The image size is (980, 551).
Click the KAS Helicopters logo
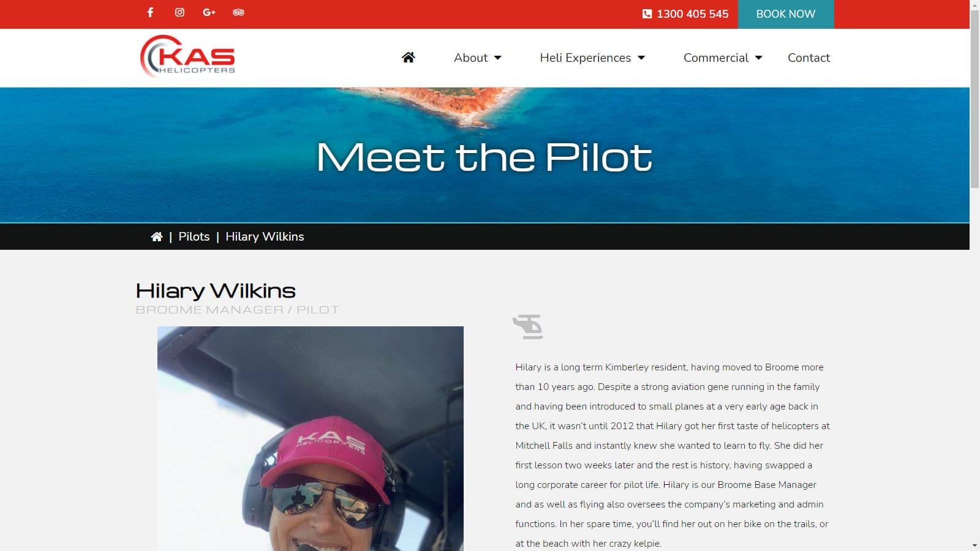[x=187, y=56]
